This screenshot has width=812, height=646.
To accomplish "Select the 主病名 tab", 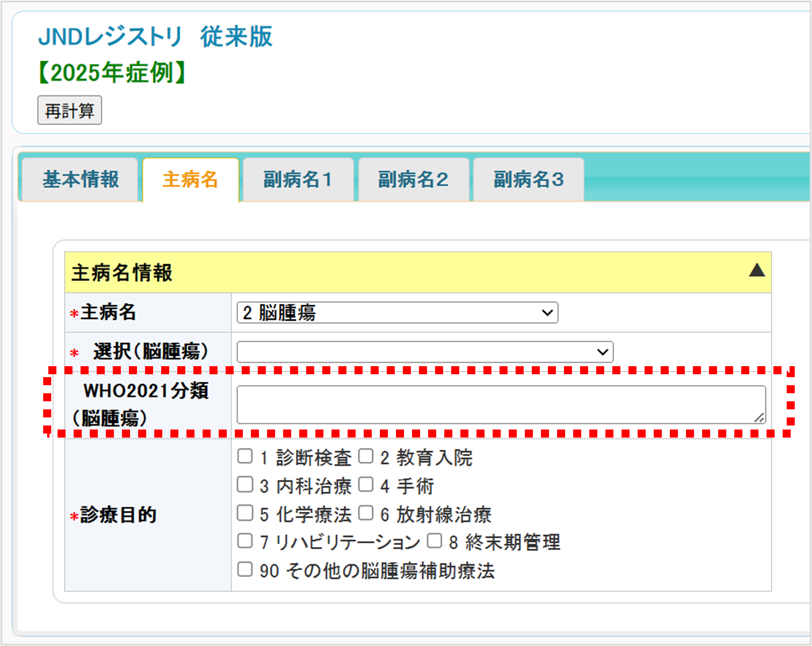I will coord(190,180).
